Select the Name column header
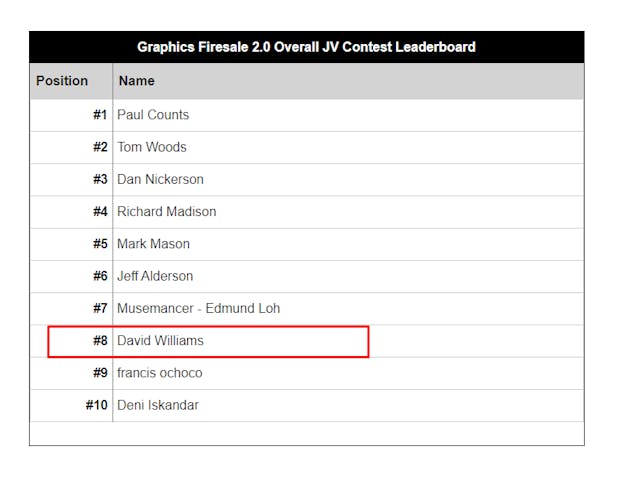Image resolution: width=617 pixels, height=480 pixels. [137, 81]
